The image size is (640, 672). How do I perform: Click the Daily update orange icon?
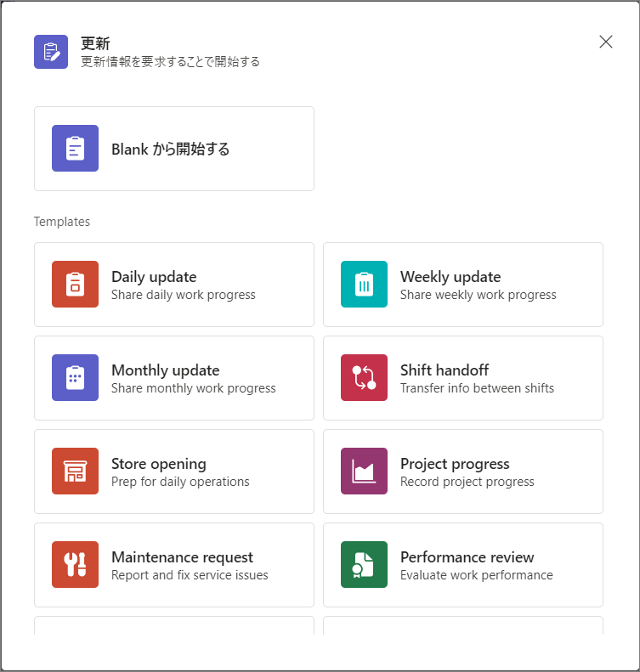(x=75, y=284)
